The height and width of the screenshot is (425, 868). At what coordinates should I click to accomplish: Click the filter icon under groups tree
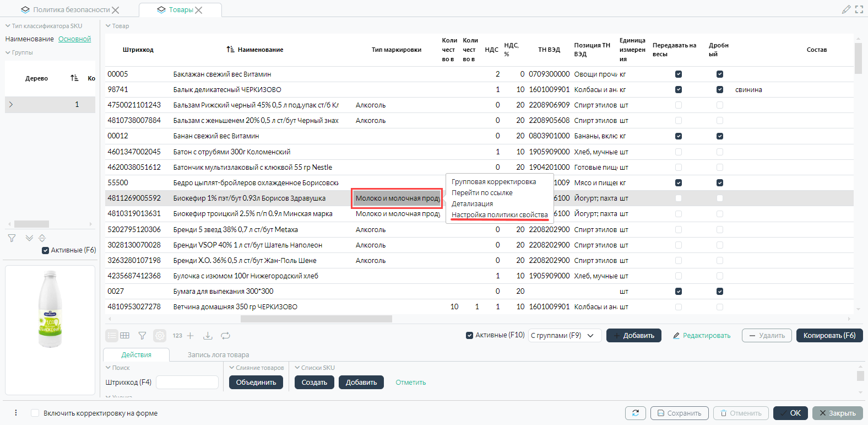[x=12, y=238]
